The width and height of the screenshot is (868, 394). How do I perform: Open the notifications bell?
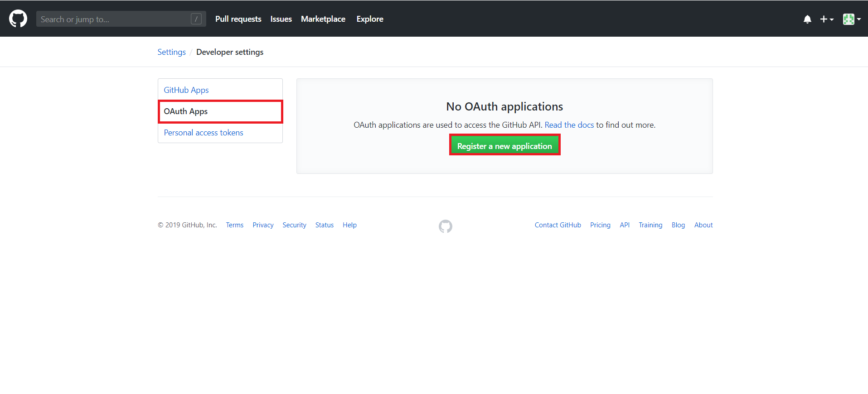[x=807, y=19]
